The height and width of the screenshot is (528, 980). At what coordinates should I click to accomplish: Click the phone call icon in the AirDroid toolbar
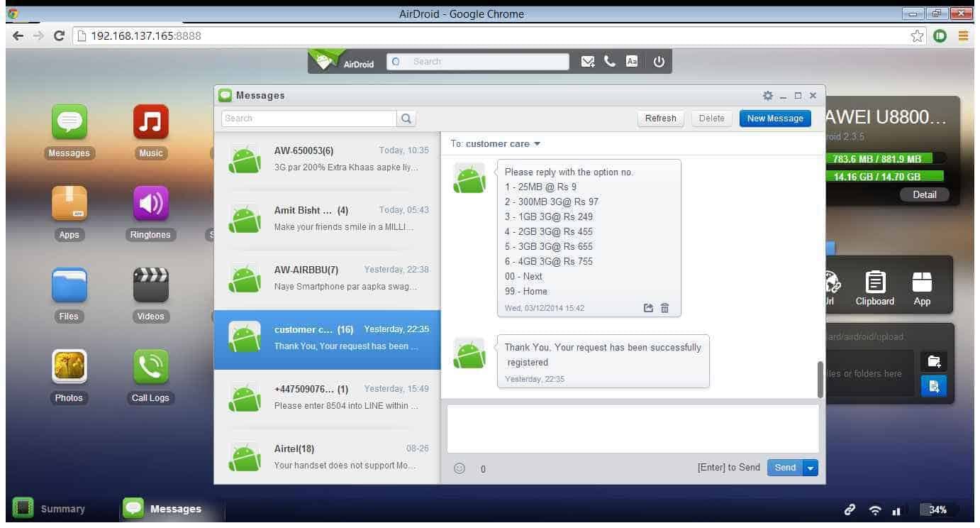click(x=609, y=62)
